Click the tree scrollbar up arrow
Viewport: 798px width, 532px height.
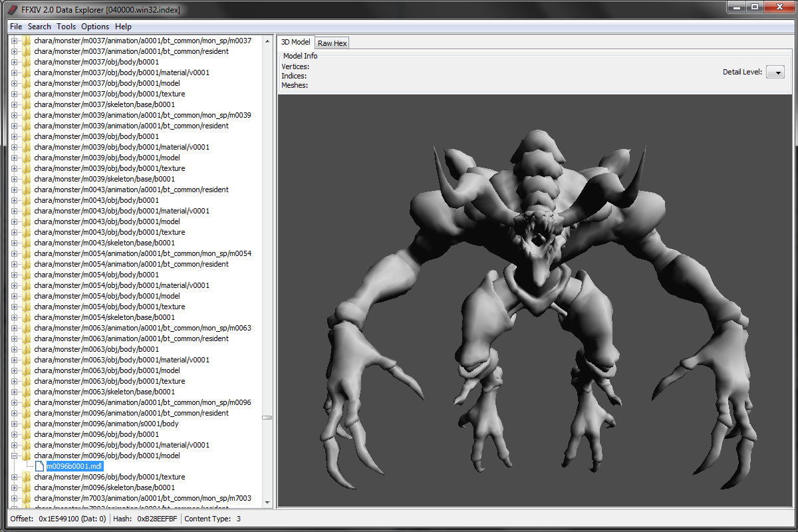point(267,41)
